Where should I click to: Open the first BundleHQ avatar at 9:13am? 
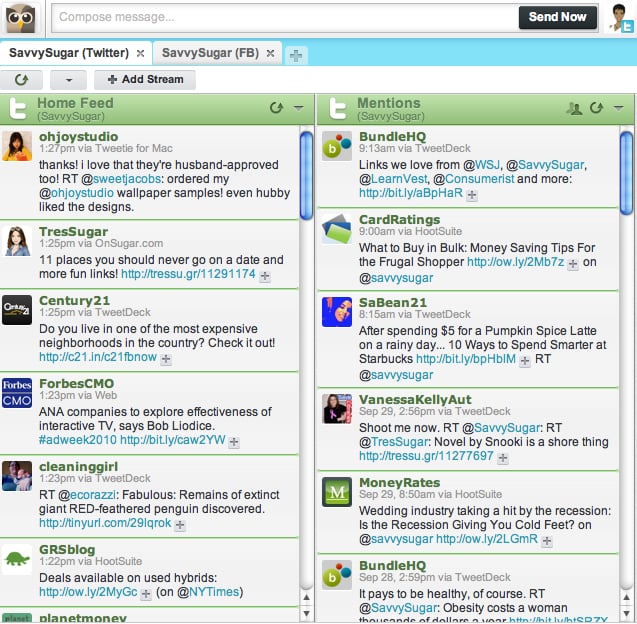click(x=337, y=146)
